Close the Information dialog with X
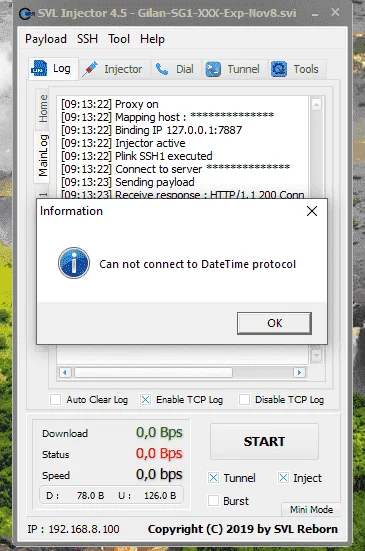 pos(312,211)
